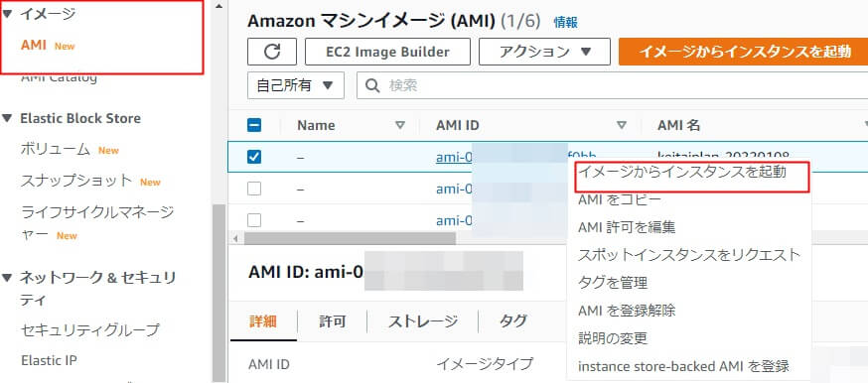
Task: Click the table horizontal scrollbar thumb
Action: pos(350,238)
